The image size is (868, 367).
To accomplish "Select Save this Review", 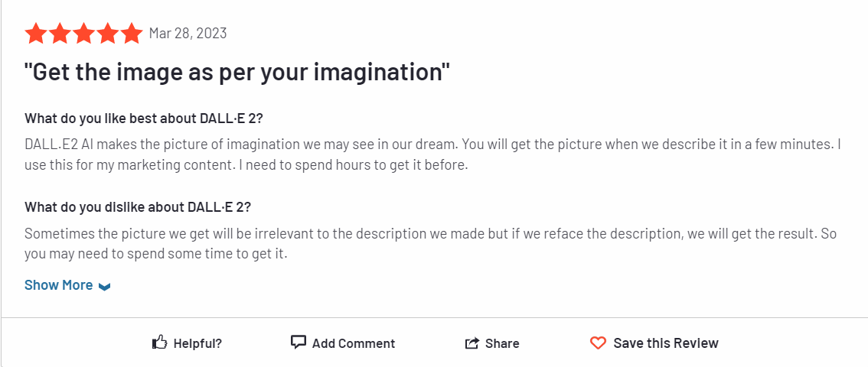I will click(x=666, y=343).
